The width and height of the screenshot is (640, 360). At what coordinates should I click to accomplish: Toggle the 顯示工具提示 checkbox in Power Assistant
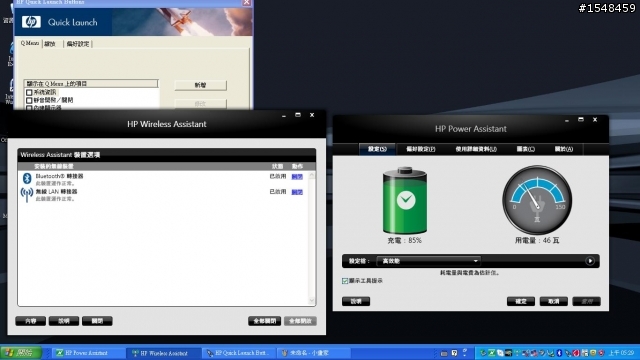click(345, 281)
